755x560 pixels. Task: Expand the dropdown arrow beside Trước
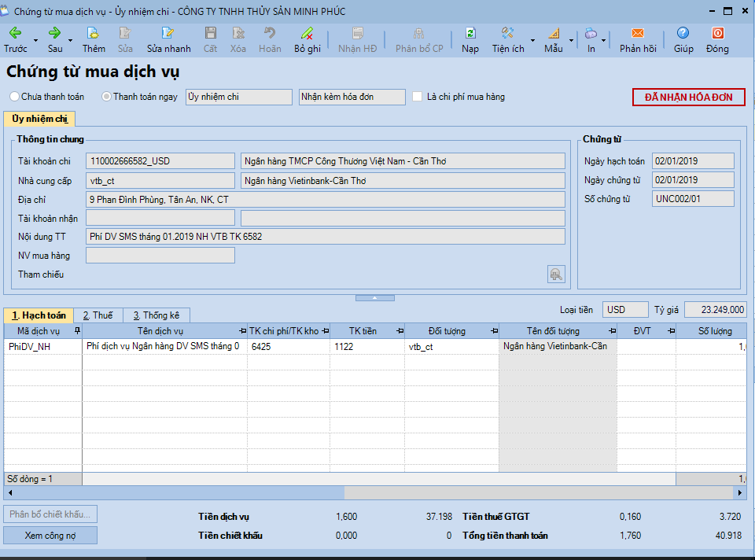click(x=35, y=40)
